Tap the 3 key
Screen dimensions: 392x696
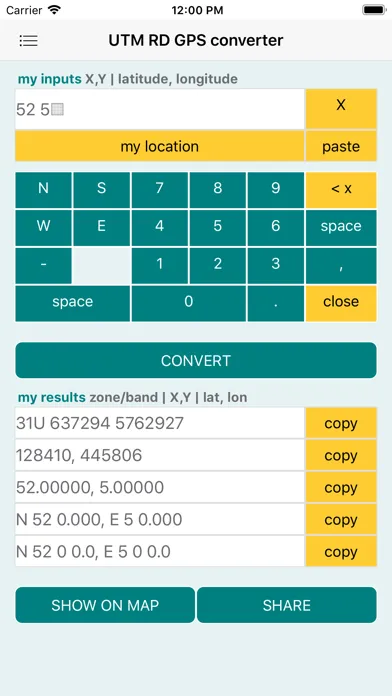276,265
